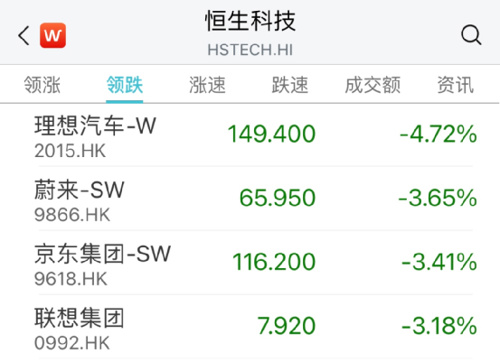This screenshot has width=500, height=362.
Task: Tap the 7.920 price of 联想集团
Action: point(286,326)
